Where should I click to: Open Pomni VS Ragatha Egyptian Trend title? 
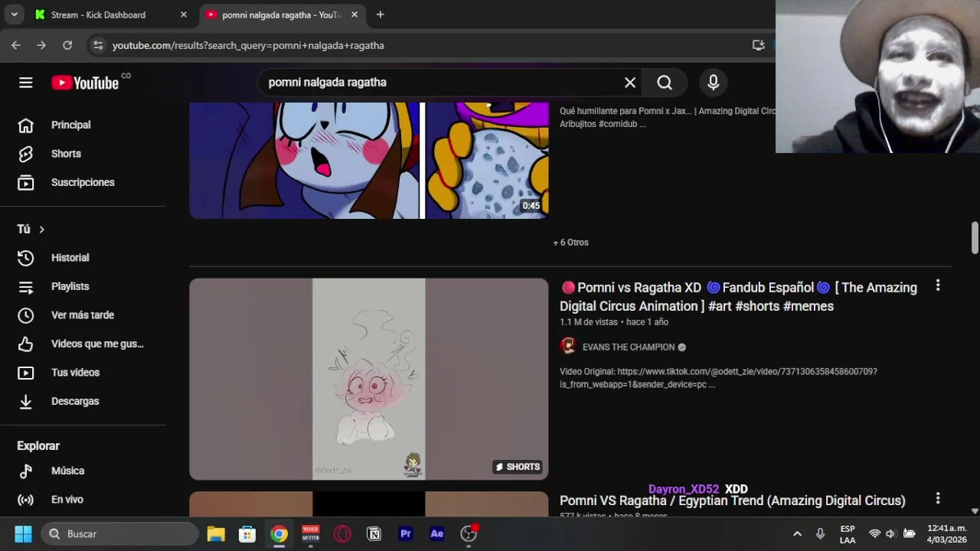coord(732,500)
